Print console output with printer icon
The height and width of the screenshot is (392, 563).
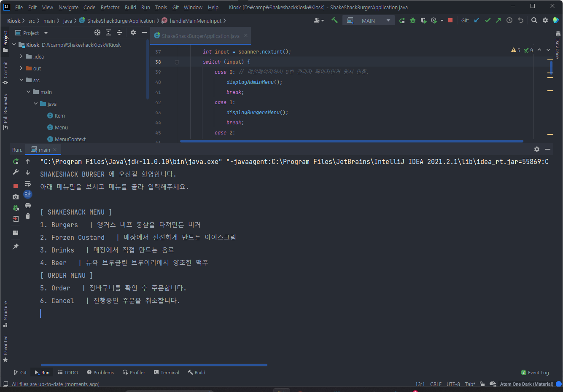click(28, 205)
